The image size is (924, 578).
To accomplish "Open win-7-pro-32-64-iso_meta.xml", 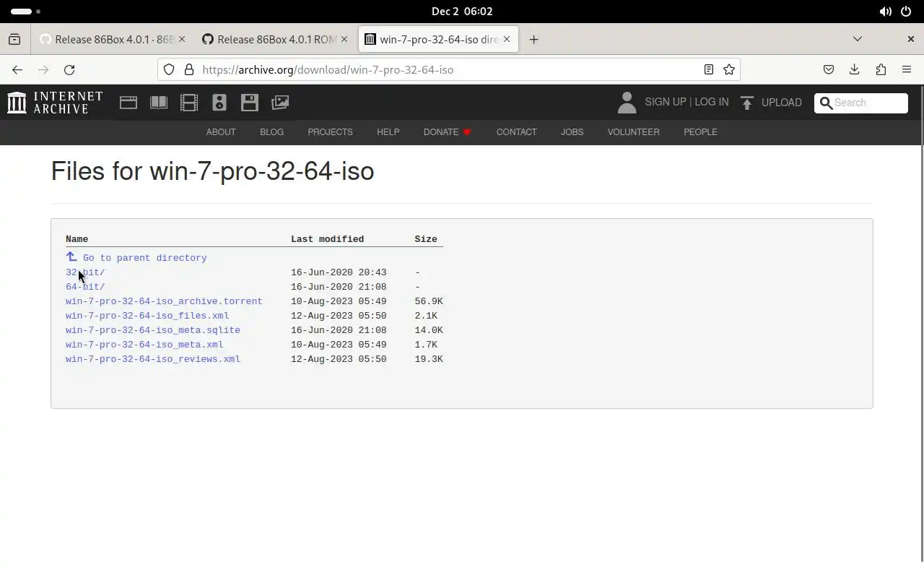I will pyautogui.click(x=144, y=345).
